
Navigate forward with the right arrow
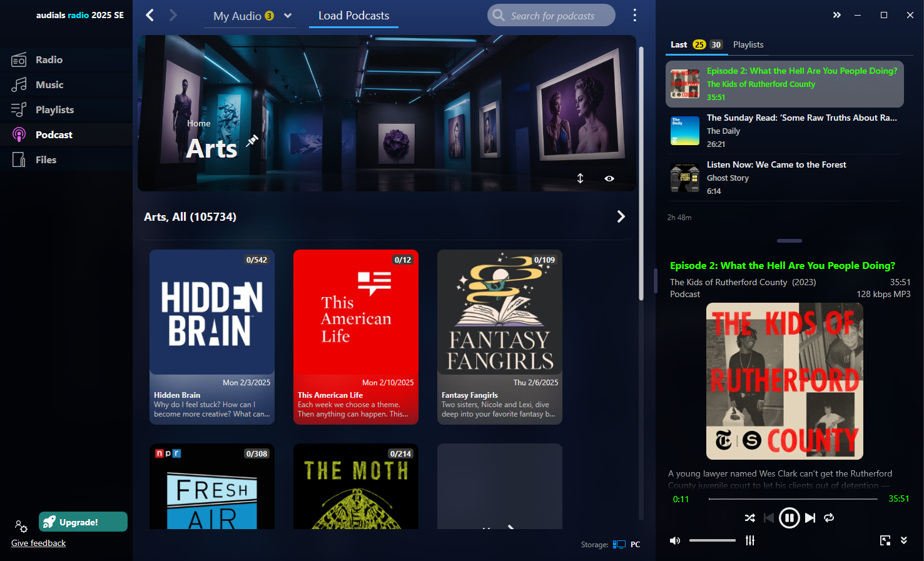(173, 15)
